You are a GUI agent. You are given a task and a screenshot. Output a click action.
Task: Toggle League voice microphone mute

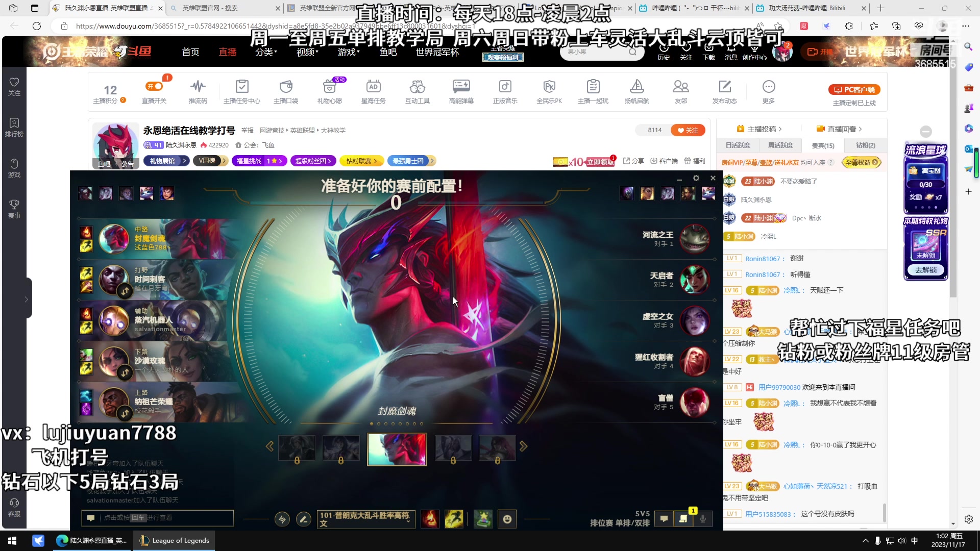pos(703,519)
